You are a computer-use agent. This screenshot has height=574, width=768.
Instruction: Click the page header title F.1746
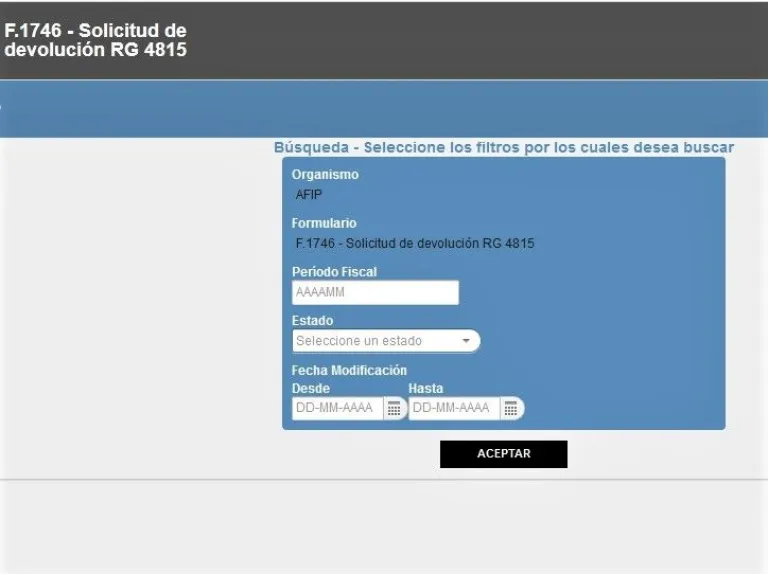[95, 40]
